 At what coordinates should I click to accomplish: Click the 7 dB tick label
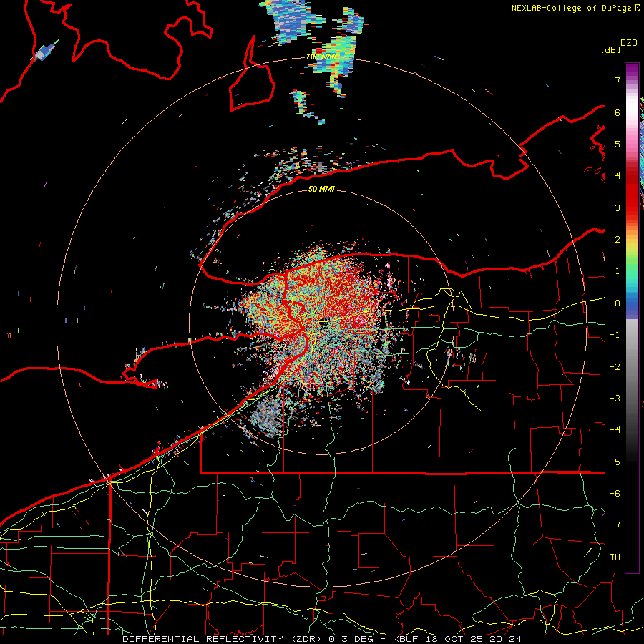pyautogui.click(x=618, y=80)
